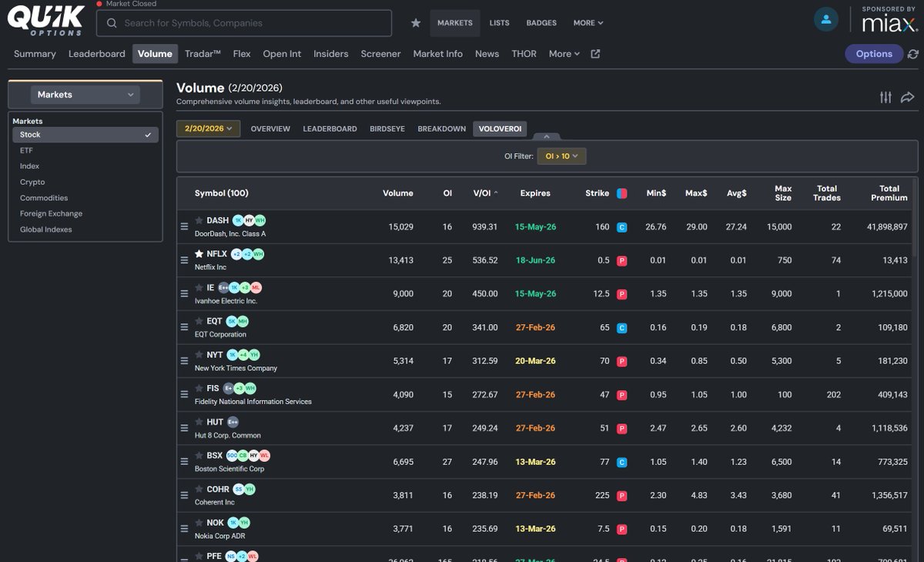Open the EQT row hamburger menu

[x=184, y=327]
